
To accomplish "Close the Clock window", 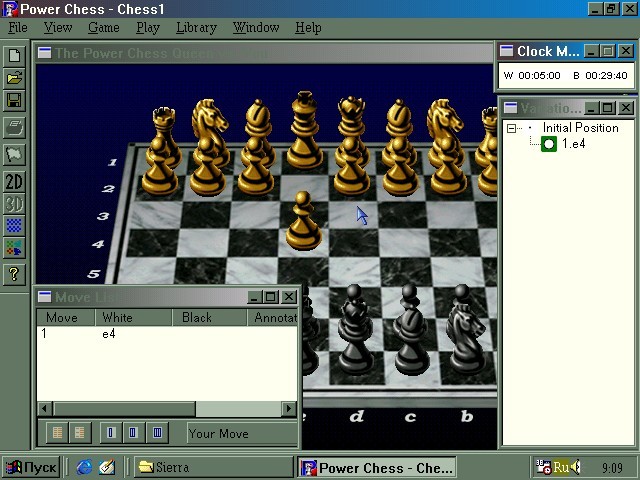I will click(x=626, y=51).
